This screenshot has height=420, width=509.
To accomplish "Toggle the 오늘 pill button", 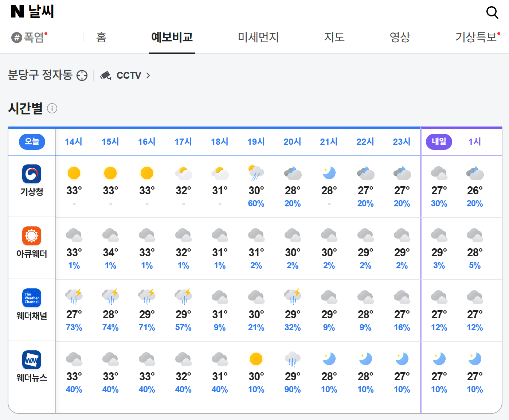I will click(x=32, y=142).
